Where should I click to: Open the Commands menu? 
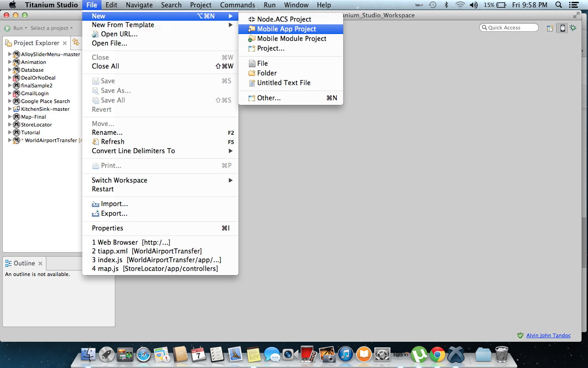[x=237, y=5]
